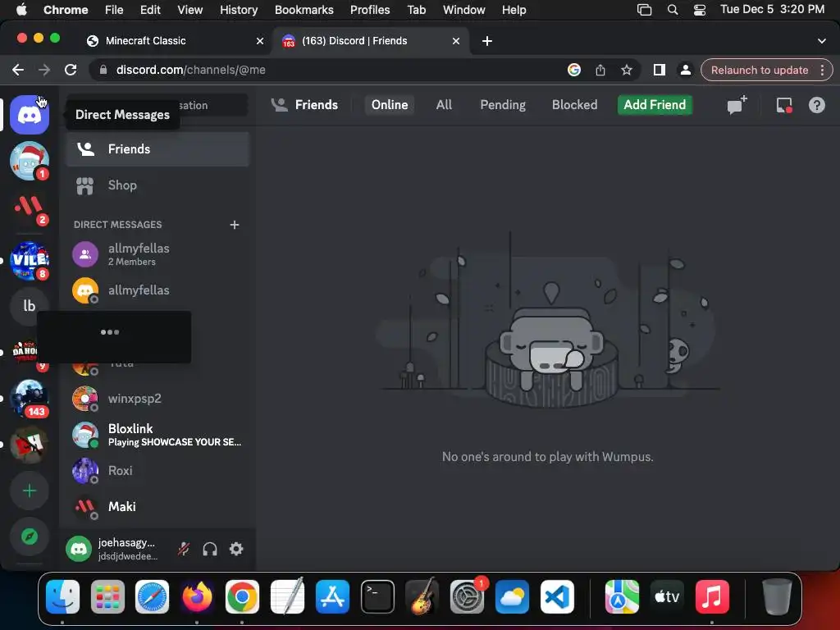Open the History menu
This screenshot has height=630, width=840.
(x=239, y=10)
